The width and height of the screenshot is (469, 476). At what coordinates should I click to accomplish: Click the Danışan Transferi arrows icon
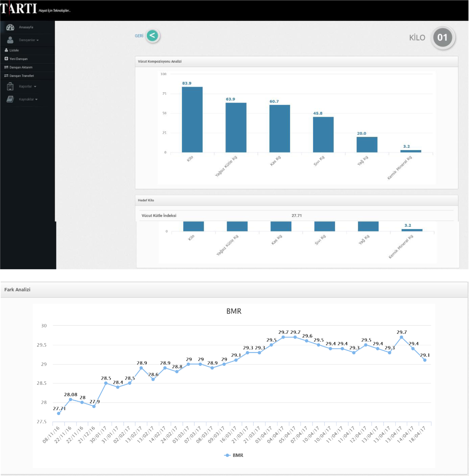pyautogui.click(x=6, y=76)
